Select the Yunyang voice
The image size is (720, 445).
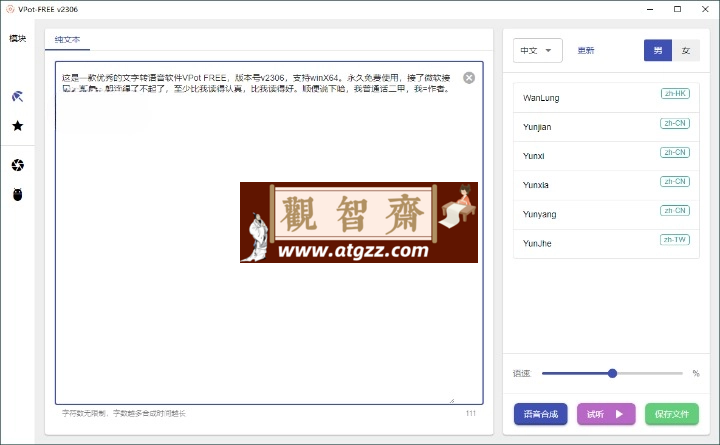tap(606, 214)
